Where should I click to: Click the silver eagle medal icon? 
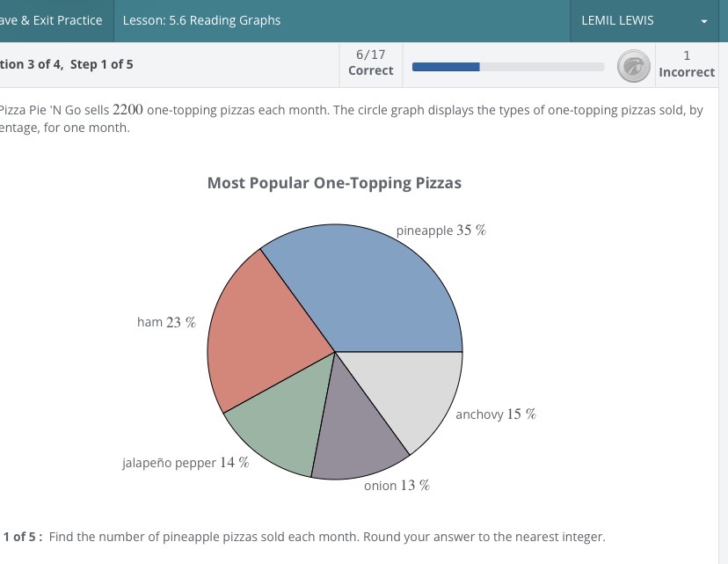click(x=633, y=65)
